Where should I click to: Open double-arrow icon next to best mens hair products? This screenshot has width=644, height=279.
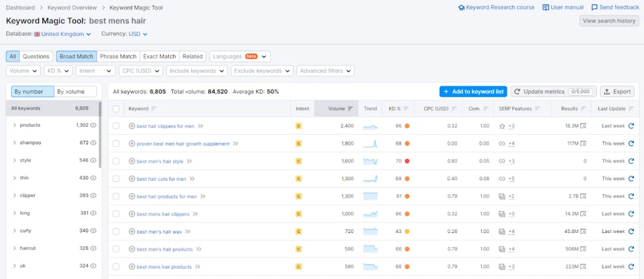(x=197, y=266)
